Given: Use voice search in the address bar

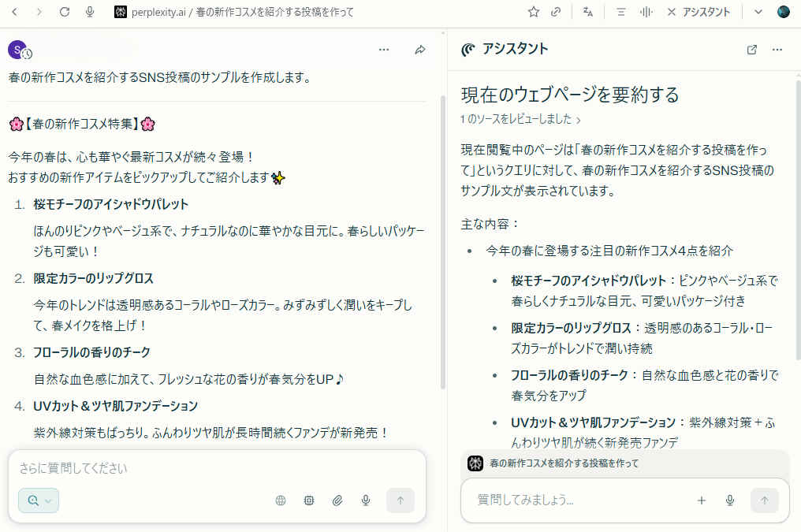Looking at the screenshot, I should point(89,11).
